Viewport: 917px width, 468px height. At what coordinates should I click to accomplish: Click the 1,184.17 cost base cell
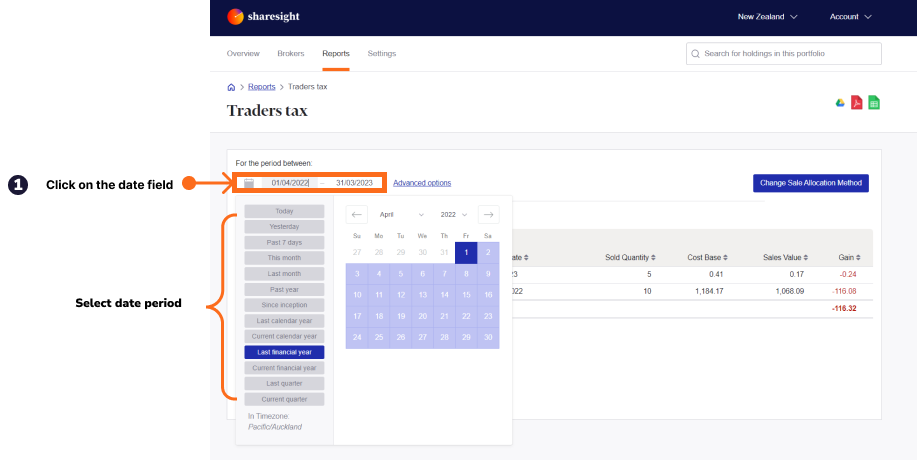coord(711,291)
